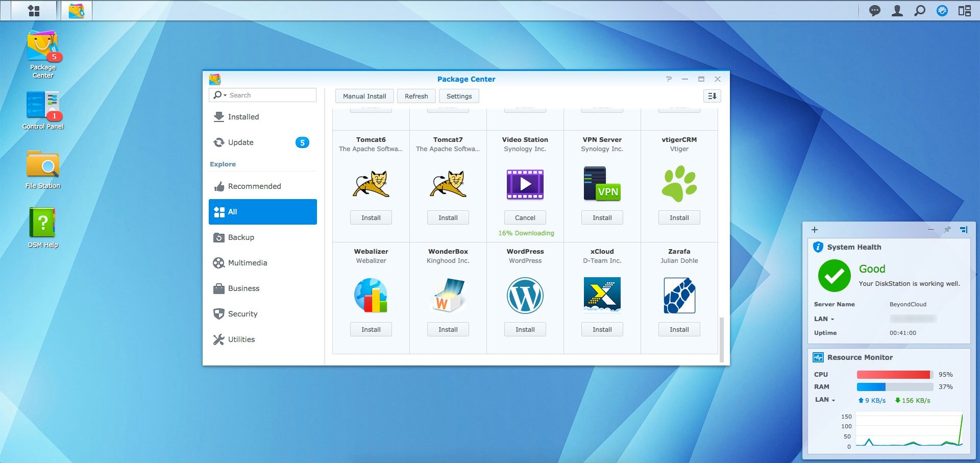Click the vtigerCRM paw icon

coord(679,184)
